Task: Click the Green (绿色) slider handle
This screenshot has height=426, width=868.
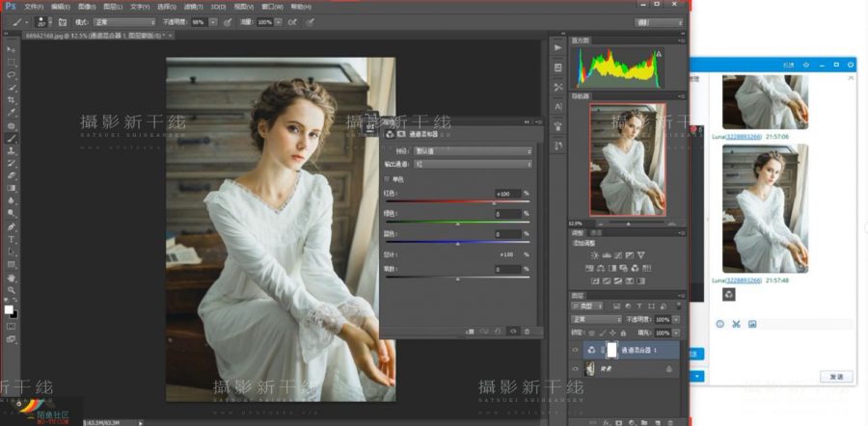Action: [457, 224]
